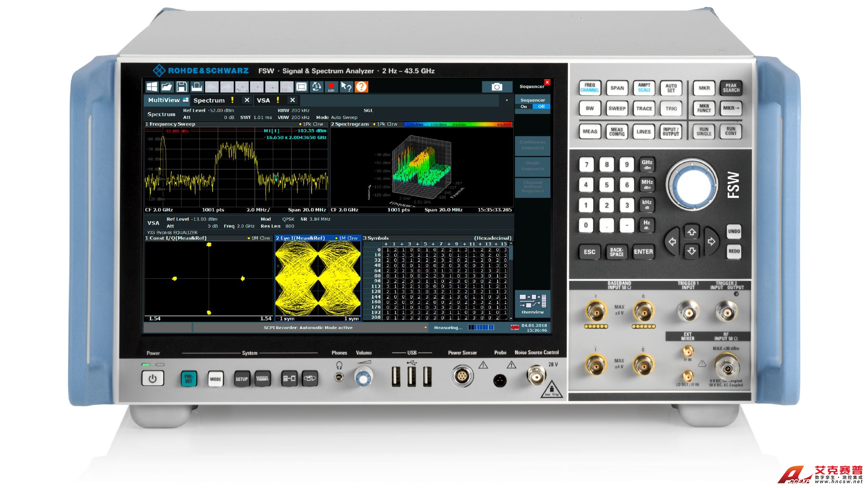Toggle the sequencer refresh icon in toolbar
Viewport: 868px width, 488px height.
[316, 87]
